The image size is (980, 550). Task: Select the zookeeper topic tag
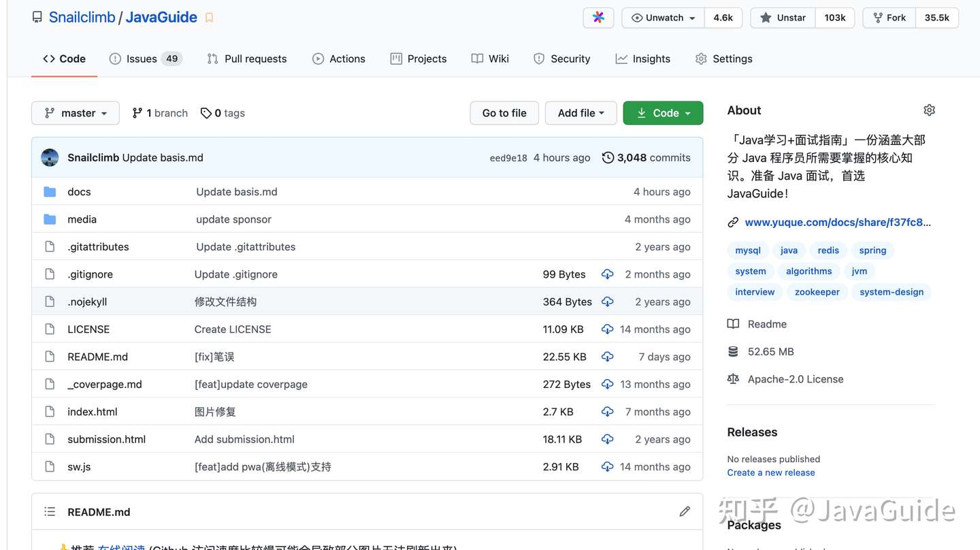tap(817, 292)
